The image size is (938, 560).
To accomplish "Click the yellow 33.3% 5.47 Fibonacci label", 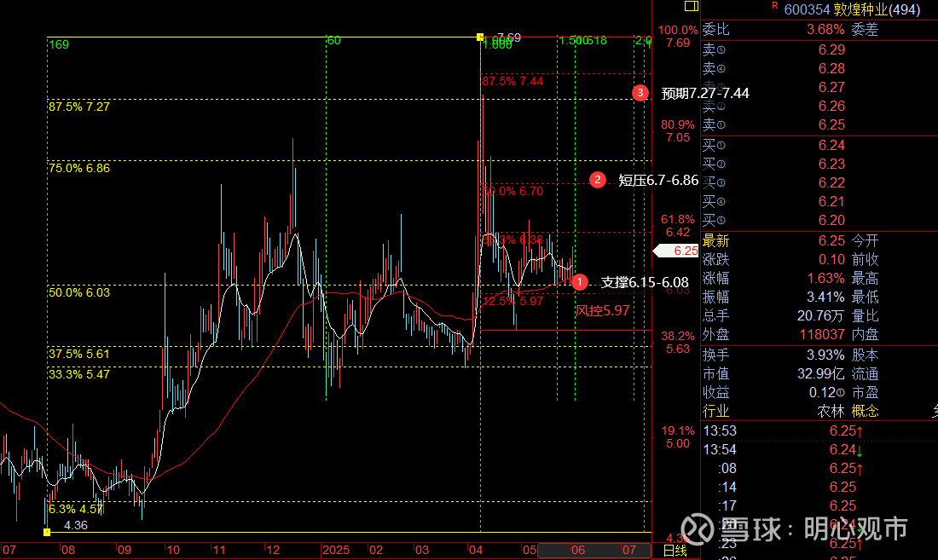I will [x=79, y=374].
